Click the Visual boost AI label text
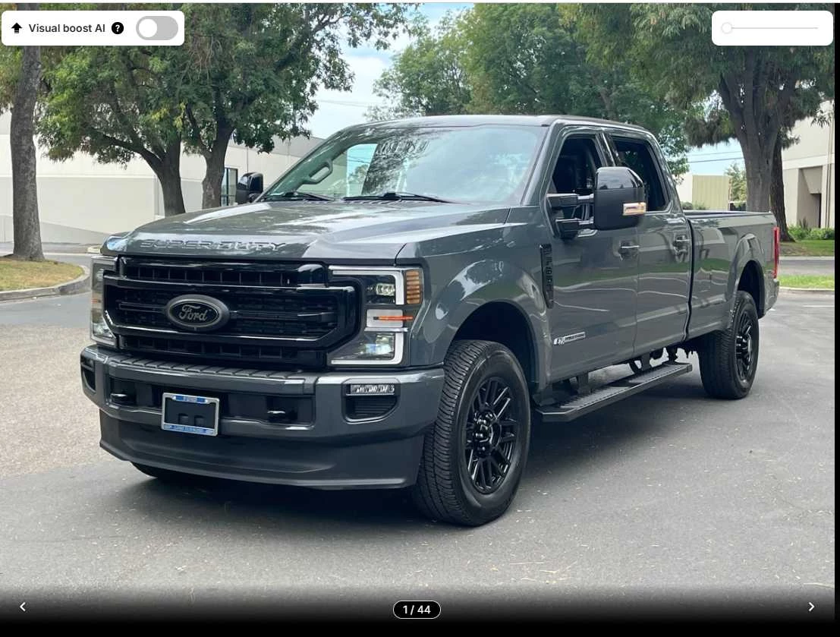This screenshot has width=840, height=637. (x=67, y=28)
